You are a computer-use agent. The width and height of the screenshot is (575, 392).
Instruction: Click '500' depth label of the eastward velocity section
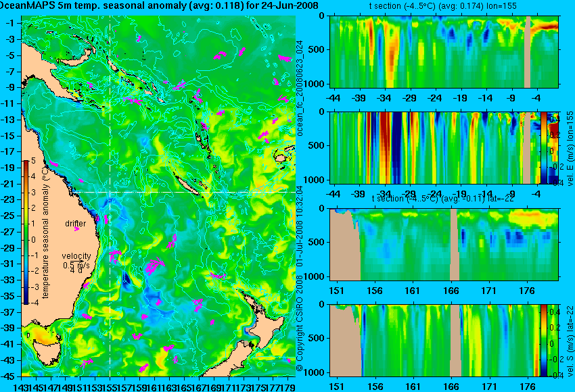[317, 145]
